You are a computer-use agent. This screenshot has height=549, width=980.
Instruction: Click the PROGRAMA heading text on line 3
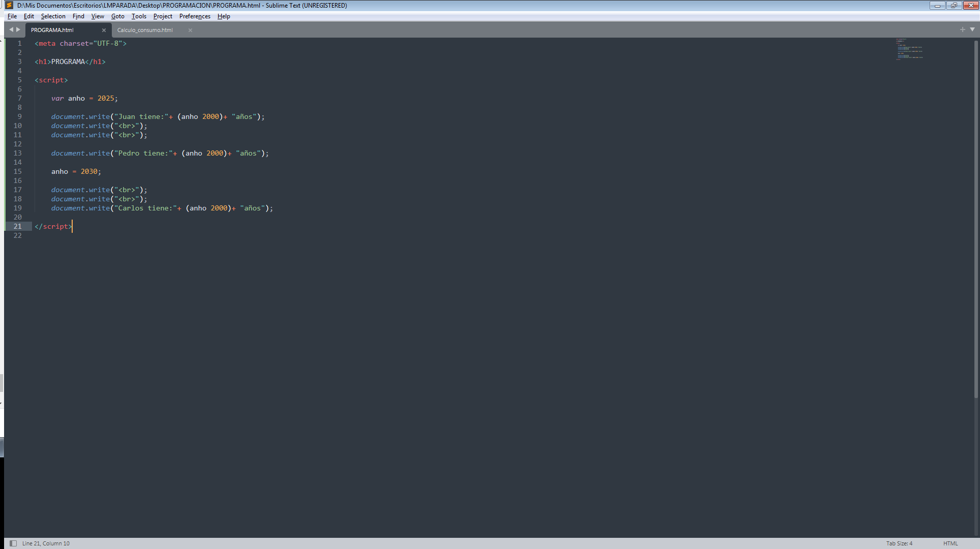(68, 62)
